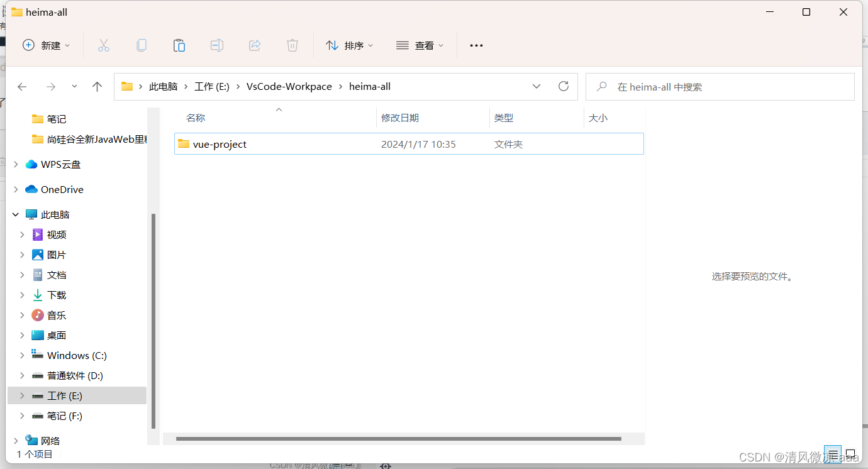Select 普通软件 (D:) drive
This screenshot has width=868, height=469.
(75, 375)
